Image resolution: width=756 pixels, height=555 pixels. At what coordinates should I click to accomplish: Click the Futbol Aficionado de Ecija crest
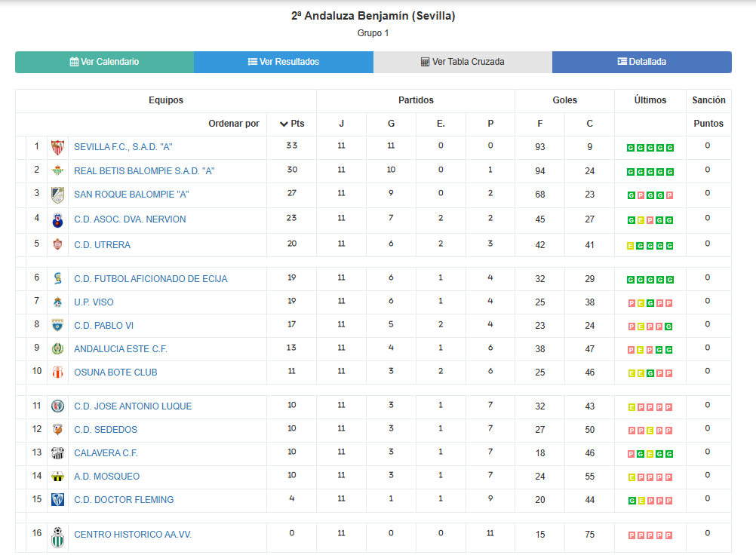tap(57, 278)
